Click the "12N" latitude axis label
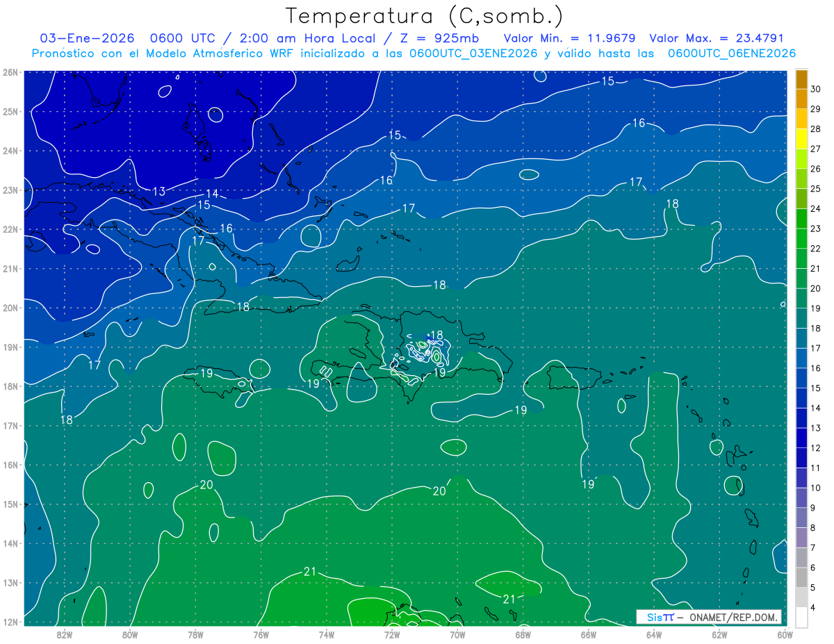The width and height of the screenshot is (834, 644). coord(10,622)
